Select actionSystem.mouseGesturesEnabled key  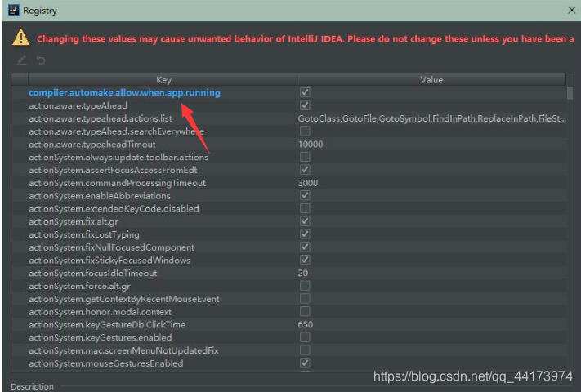click(106, 363)
